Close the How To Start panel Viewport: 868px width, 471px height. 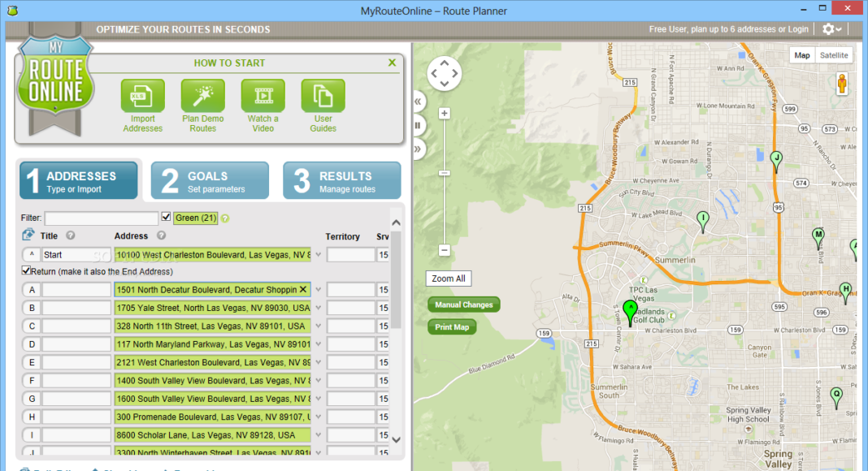392,63
